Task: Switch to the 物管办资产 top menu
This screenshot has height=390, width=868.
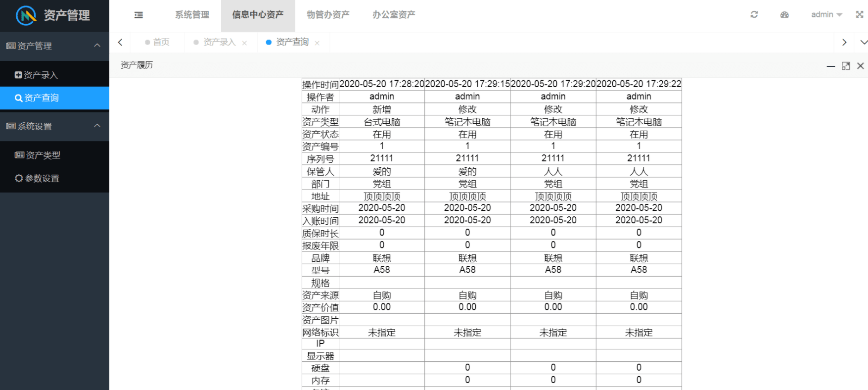Action: coord(328,15)
